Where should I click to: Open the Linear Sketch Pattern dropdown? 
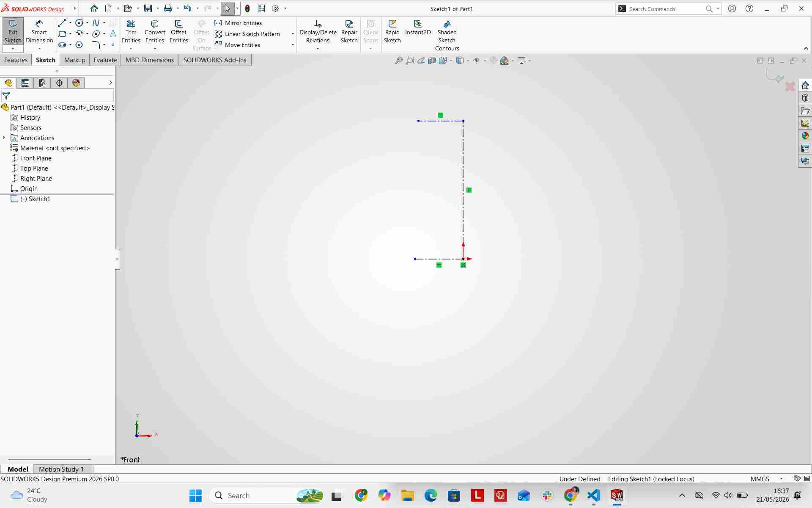coord(293,34)
